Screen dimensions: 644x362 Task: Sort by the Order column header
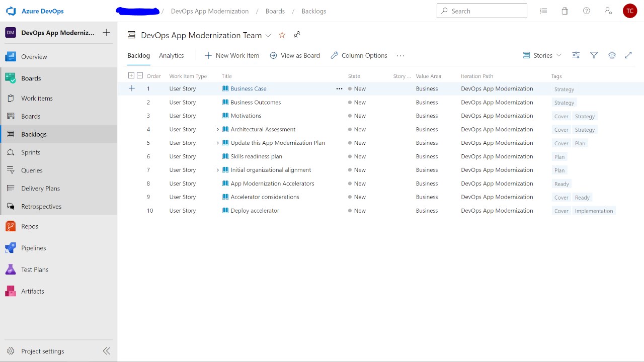coord(153,76)
